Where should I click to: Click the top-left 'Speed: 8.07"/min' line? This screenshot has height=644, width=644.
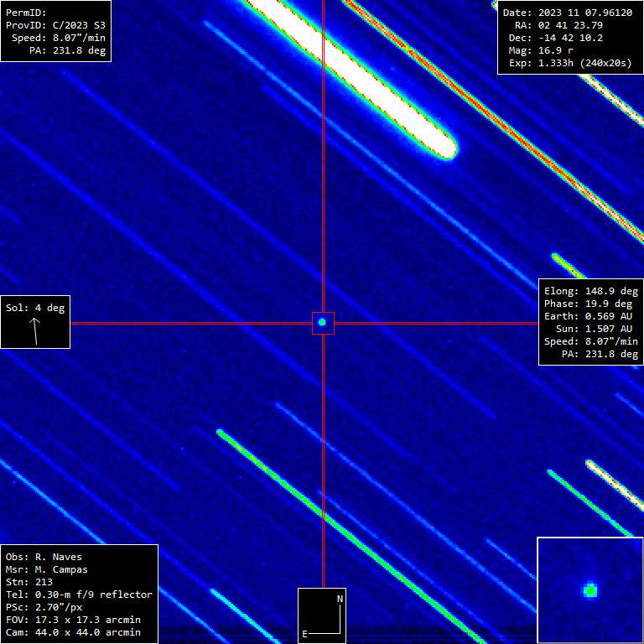coord(59,38)
